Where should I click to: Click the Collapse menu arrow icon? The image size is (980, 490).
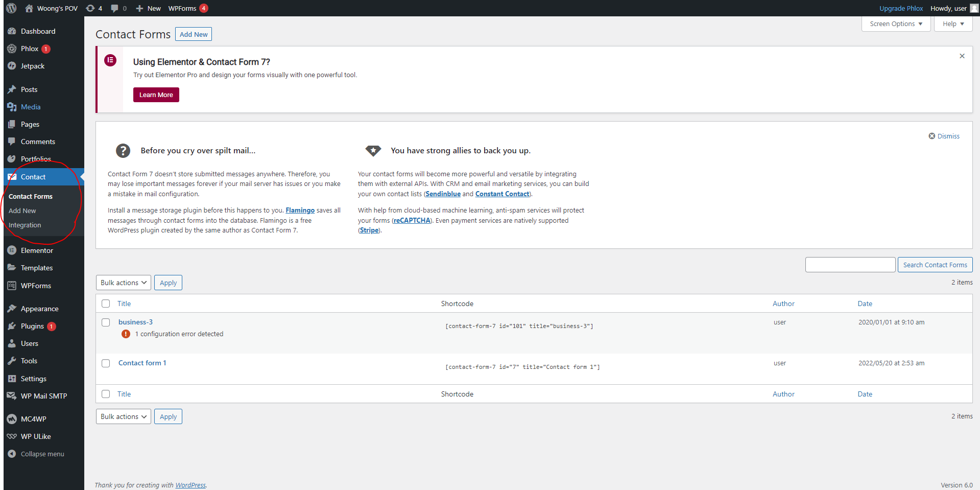click(x=12, y=454)
